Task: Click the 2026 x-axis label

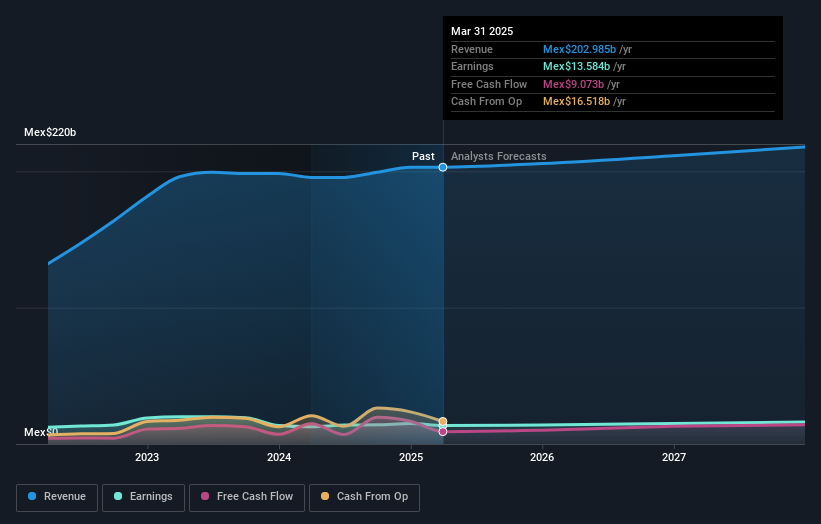Action: [542, 457]
